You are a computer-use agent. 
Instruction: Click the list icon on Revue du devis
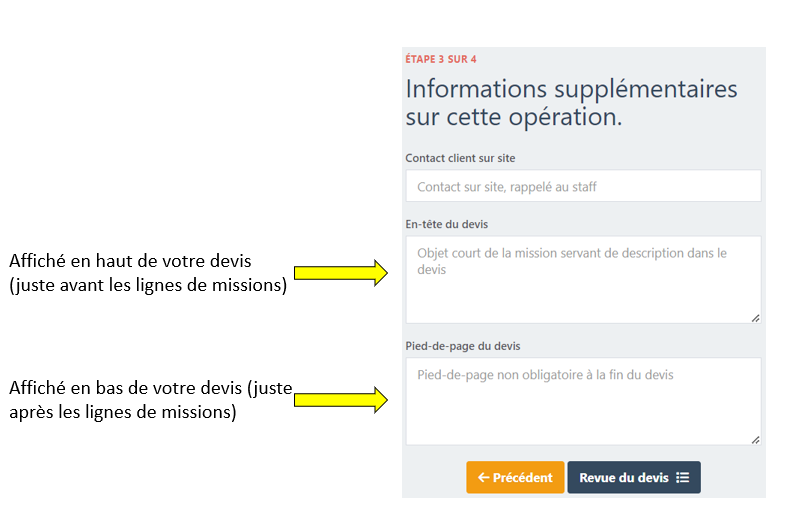(683, 478)
